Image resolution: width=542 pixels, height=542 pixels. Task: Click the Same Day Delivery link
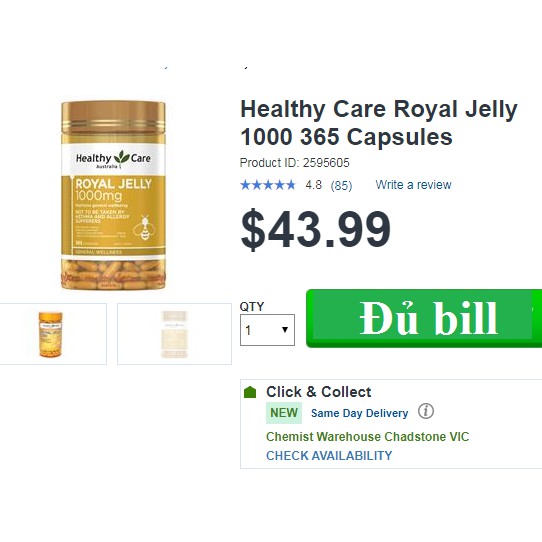click(359, 413)
